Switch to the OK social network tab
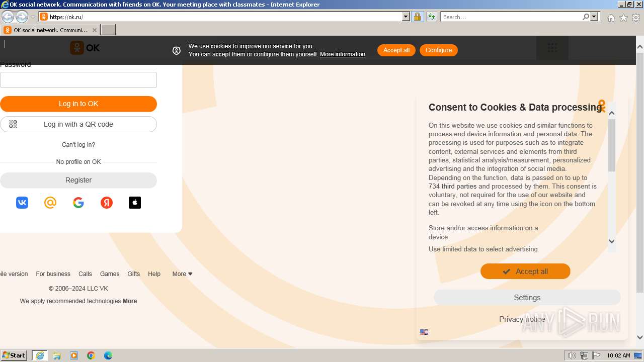Screen dimensions: 644x362 point(50,30)
